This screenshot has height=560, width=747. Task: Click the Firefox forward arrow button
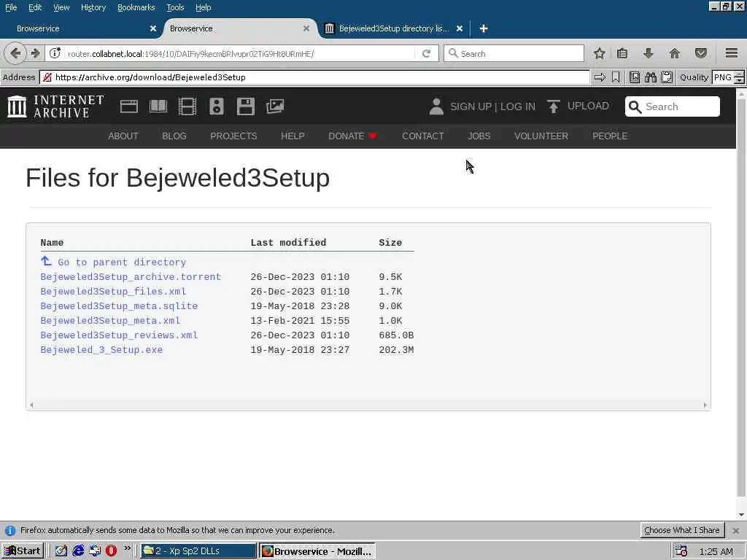(35, 53)
